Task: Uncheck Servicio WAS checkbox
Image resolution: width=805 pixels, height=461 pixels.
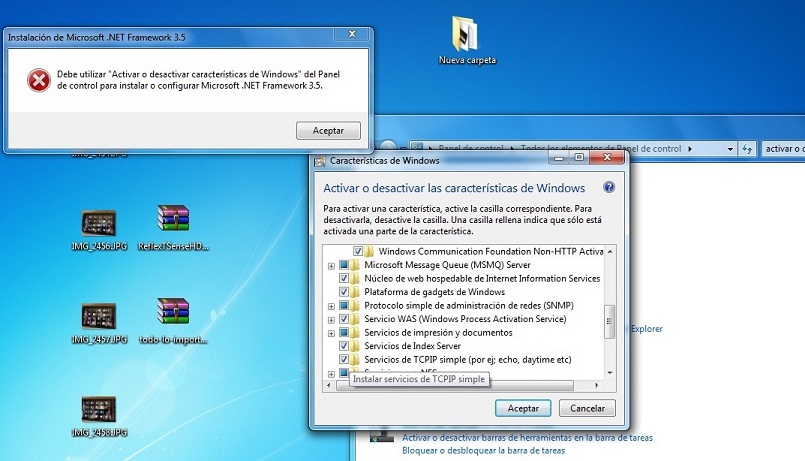Action: pos(343,319)
